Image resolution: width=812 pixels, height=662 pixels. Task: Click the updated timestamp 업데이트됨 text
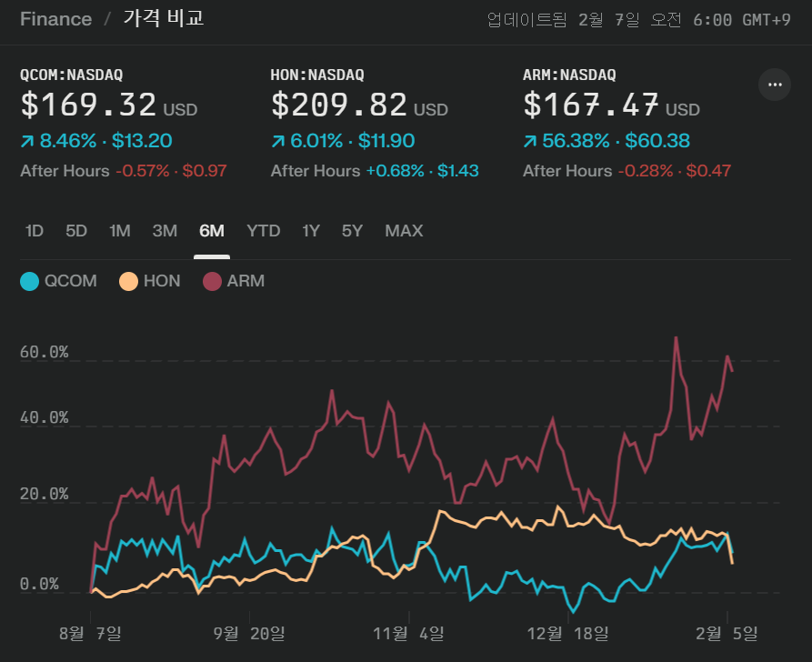(x=526, y=20)
